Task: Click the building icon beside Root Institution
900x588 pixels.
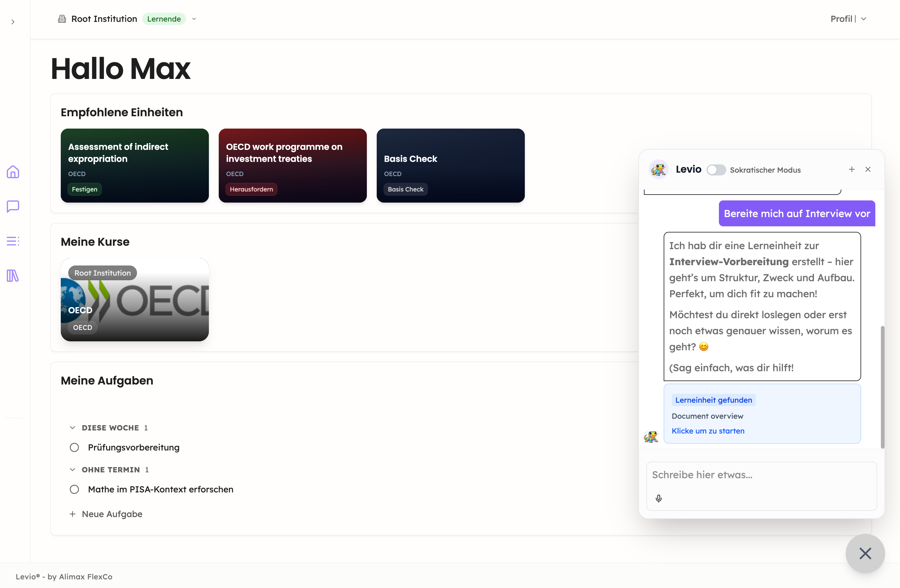Action: 62,19
